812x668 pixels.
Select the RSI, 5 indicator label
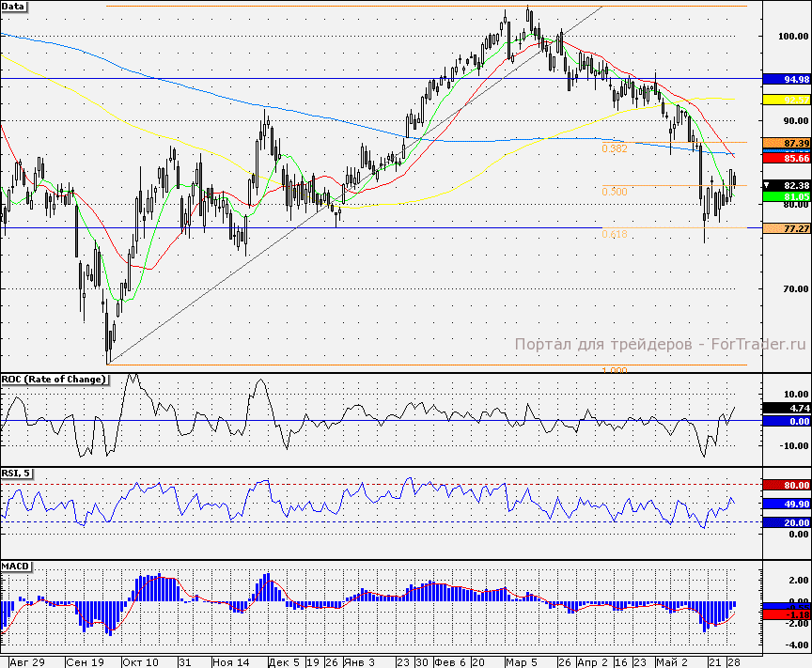pyautogui.click(x=18, y=473)
